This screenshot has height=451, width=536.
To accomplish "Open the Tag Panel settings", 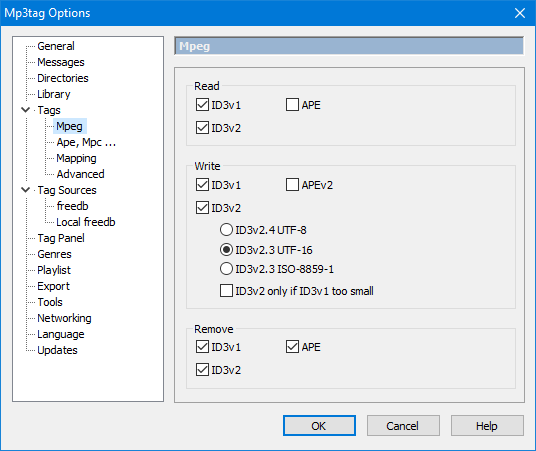I will pos(61,238).
